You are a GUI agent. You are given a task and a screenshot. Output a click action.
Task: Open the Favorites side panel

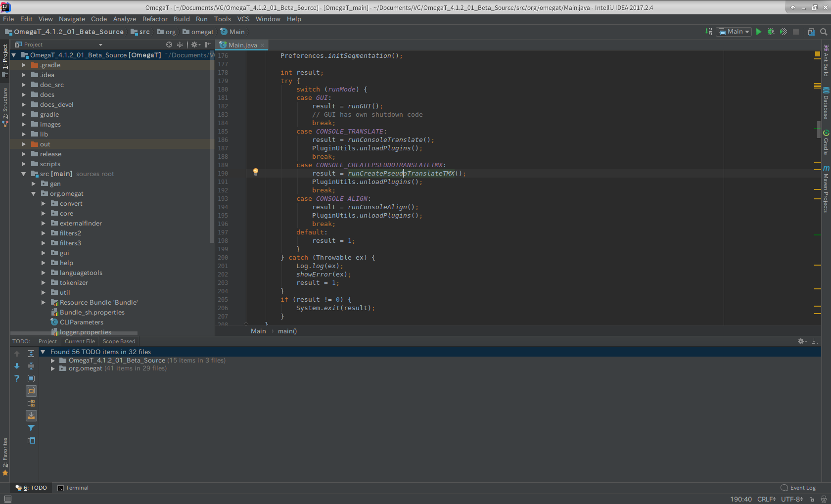click(x=5, y=457)
